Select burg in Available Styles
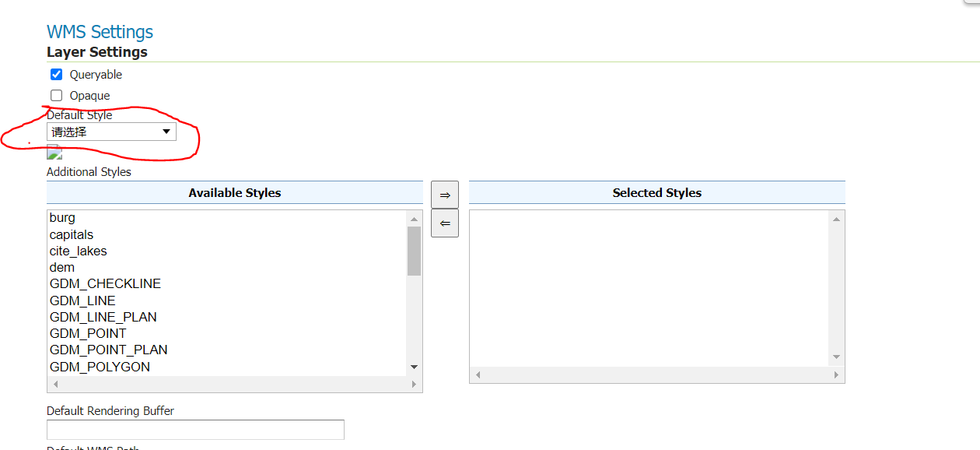Screen dimensions: 980x450 tap(62, 218)
